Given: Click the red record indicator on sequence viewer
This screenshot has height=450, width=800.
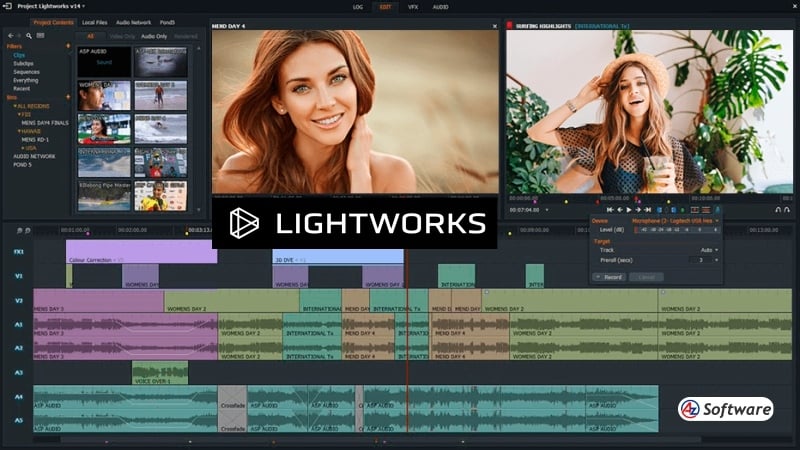Looking at the screenshot, I should [509, 26].
